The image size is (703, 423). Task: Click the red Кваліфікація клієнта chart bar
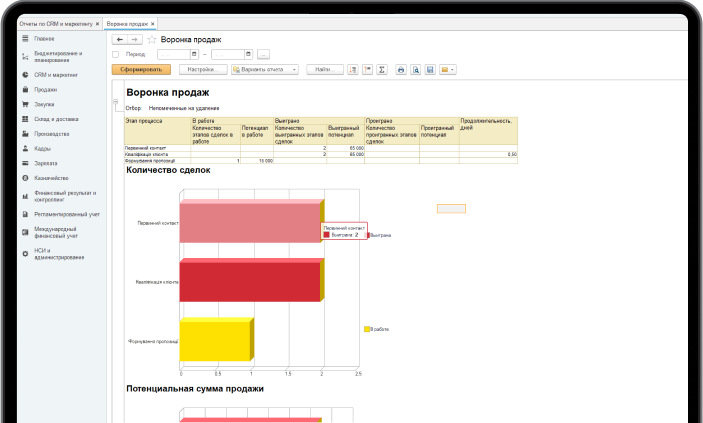[250, 282]
